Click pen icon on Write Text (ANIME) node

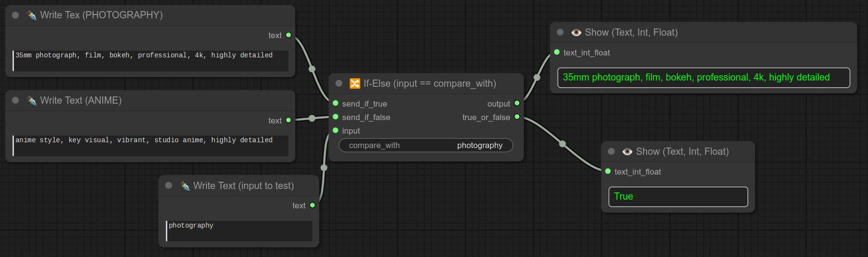pyautogui.click(x=32, y=101)
